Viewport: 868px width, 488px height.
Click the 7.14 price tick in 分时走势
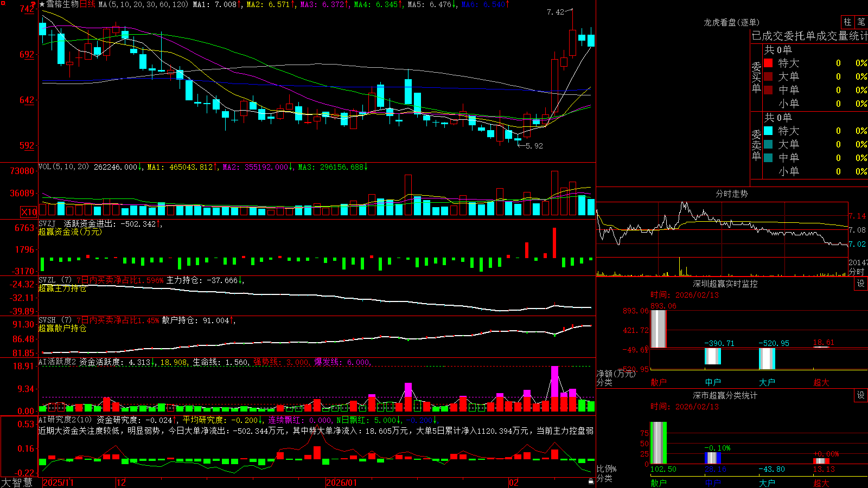tap(857, 216)
